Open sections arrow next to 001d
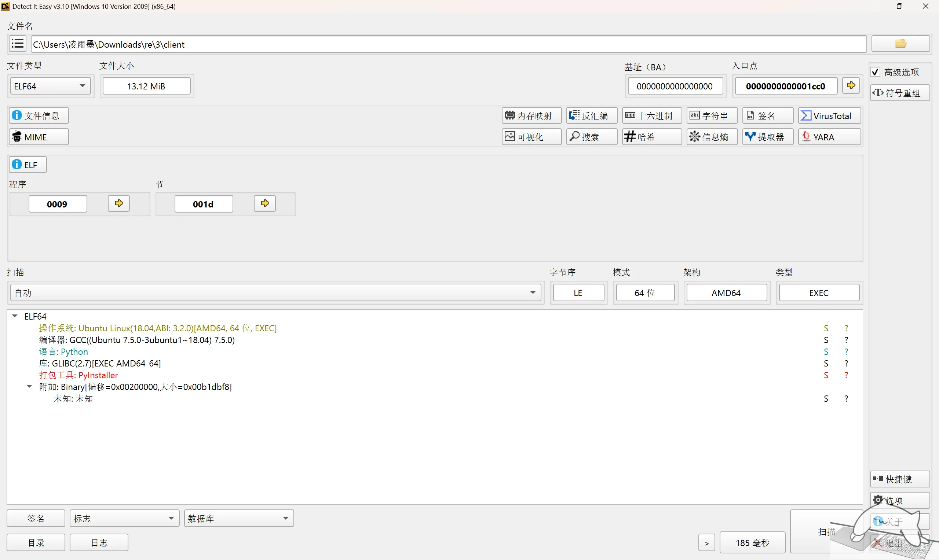Image resolution: width=939 pixels, height=560 pixels. pos(265,203)
